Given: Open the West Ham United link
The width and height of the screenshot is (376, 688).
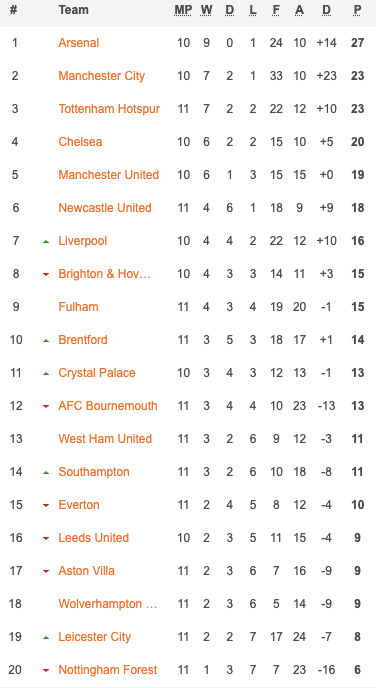Looking at the screenshot, I should pyautogui.click(x=105, y=439).
